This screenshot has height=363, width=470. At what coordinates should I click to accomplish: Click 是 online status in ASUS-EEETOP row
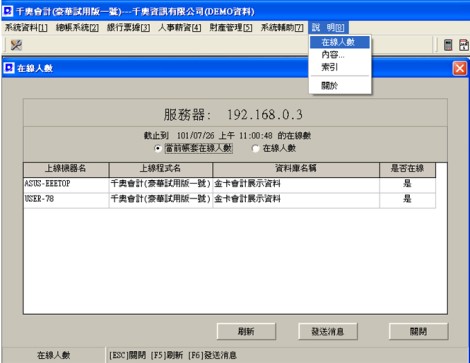[x=407, y=184]
